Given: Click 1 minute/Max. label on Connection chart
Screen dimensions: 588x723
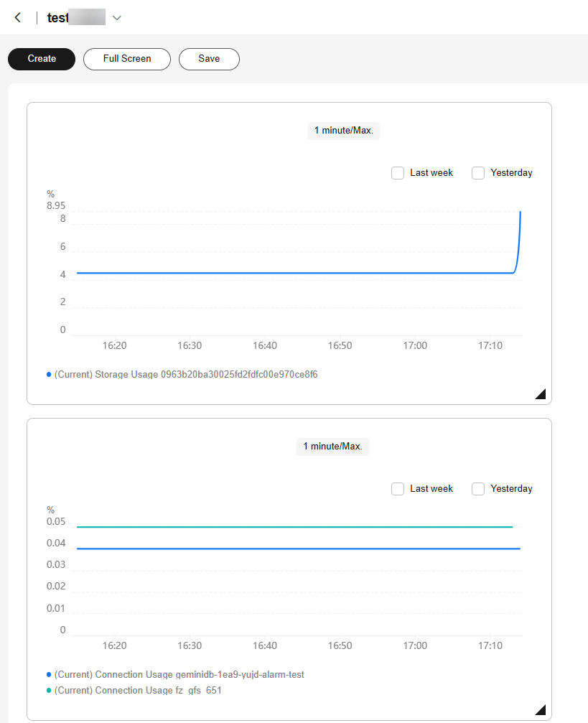Looking at the screenshot, I should coord(332,447).
